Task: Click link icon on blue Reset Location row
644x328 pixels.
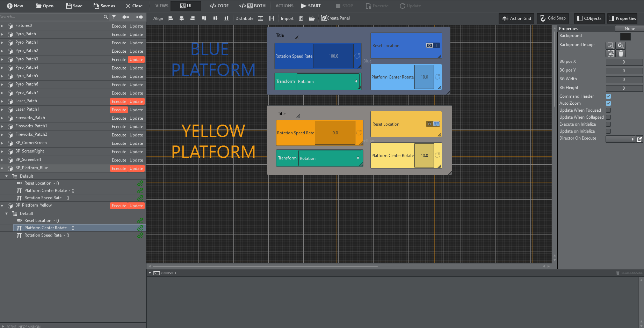Action: 140,183
